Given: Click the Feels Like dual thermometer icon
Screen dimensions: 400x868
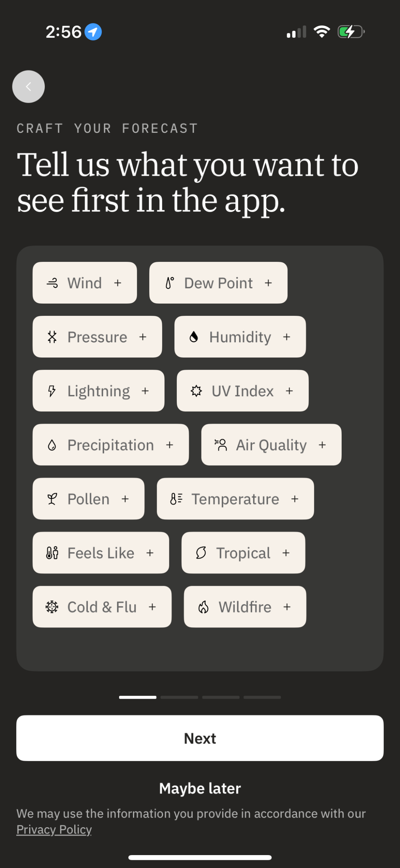Looking at the screenshot, I should tap(51, 553).
